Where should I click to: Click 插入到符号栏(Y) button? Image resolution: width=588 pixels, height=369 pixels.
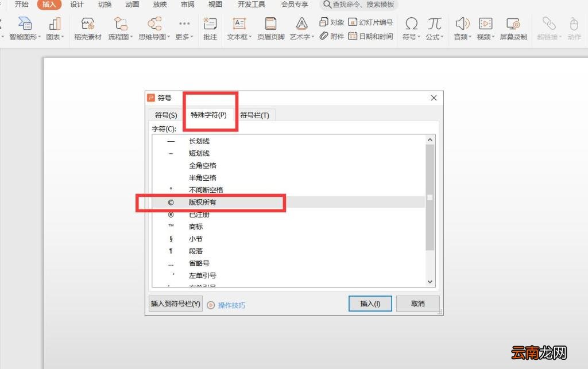pos(176,304)
